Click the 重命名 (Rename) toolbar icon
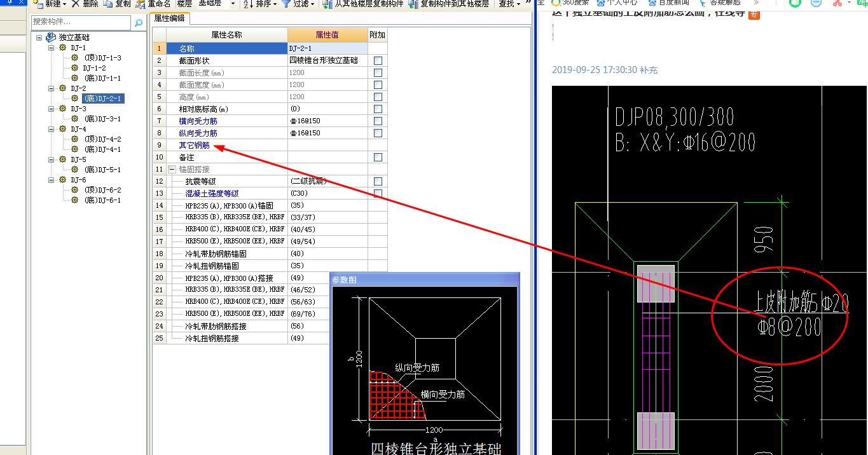 click(140, 4)
